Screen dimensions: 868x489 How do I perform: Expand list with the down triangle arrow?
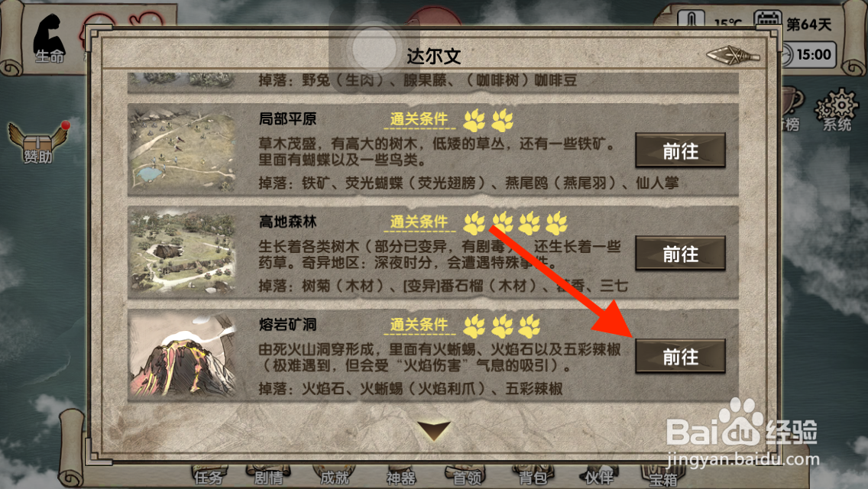pyautogui.click(x=433, y=430)
